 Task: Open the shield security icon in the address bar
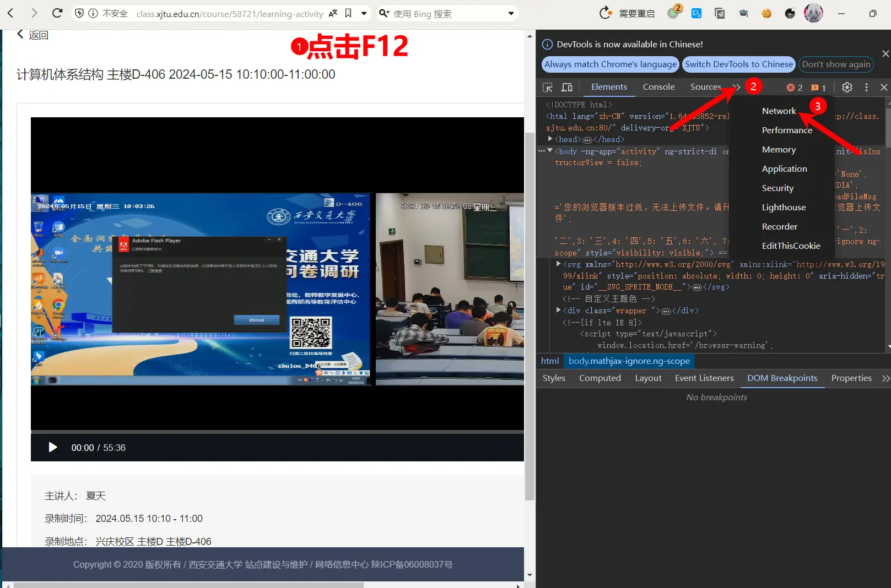click(x=79, y=13)
